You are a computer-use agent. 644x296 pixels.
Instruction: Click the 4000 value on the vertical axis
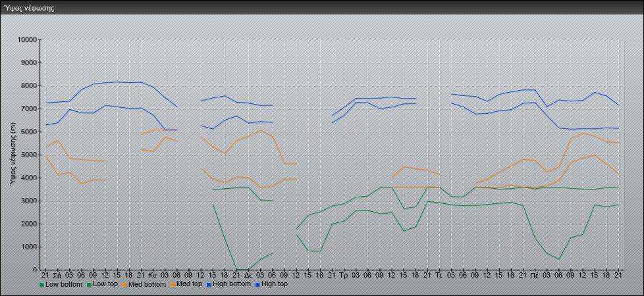29,178
